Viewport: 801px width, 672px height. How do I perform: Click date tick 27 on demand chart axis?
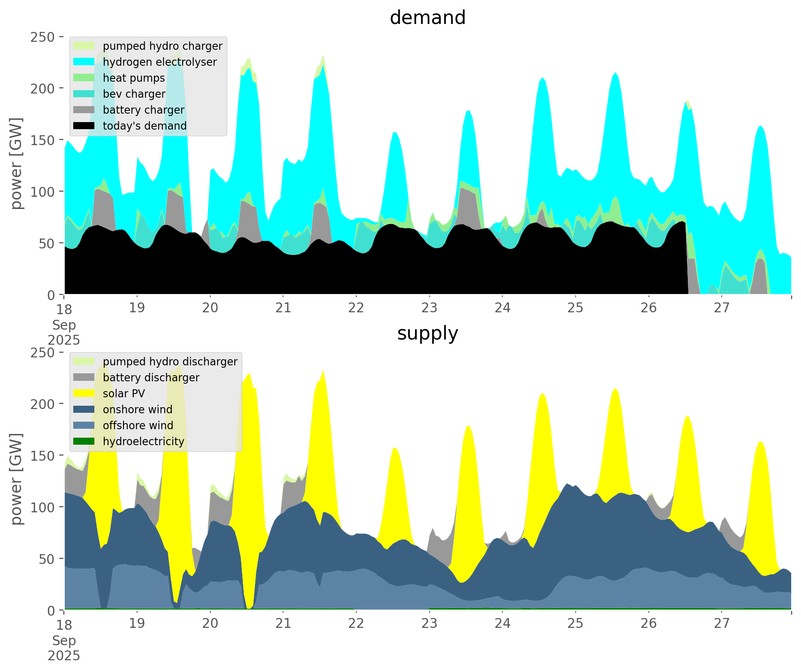(722, 308)
